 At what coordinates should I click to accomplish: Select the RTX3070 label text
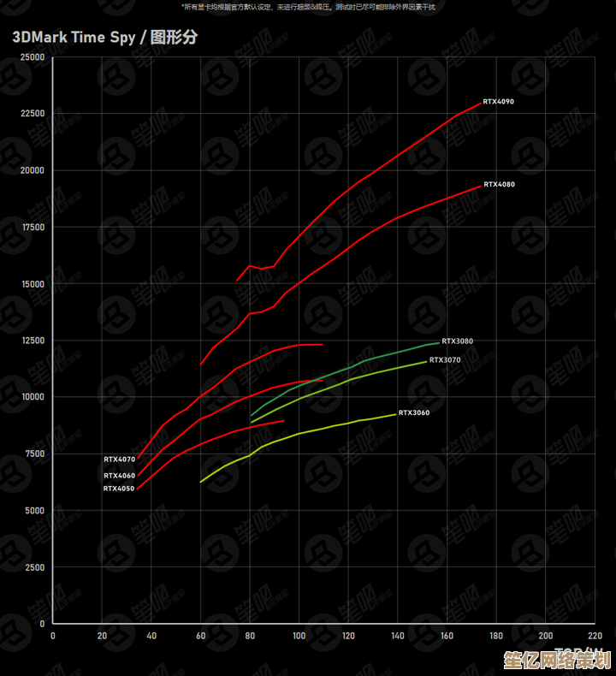coord(445,360)
